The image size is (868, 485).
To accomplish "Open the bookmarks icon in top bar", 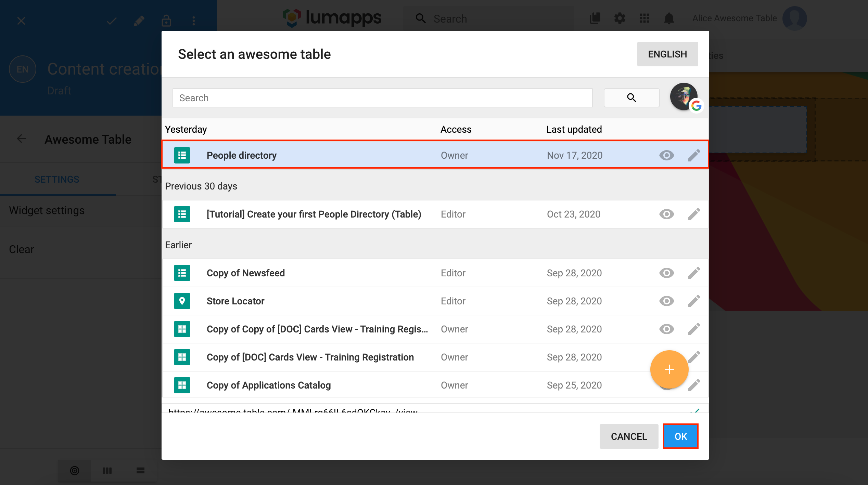I will point(595,18).
